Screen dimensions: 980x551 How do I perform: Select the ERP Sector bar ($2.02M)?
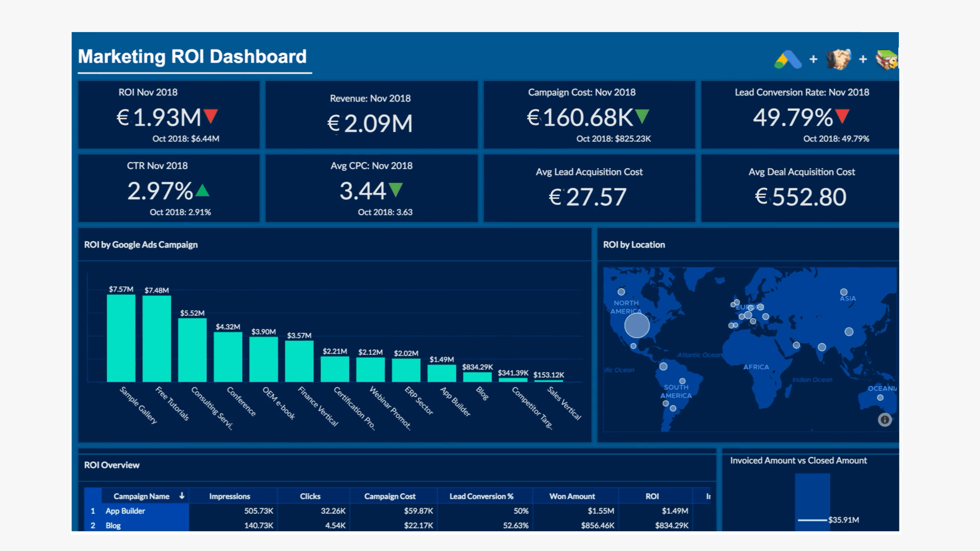[x=406, y=370]
